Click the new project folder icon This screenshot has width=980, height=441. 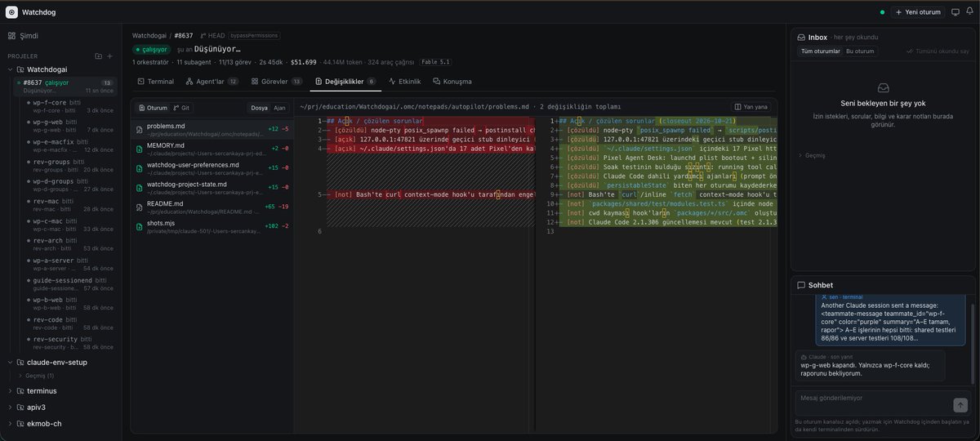pos(98,56)
